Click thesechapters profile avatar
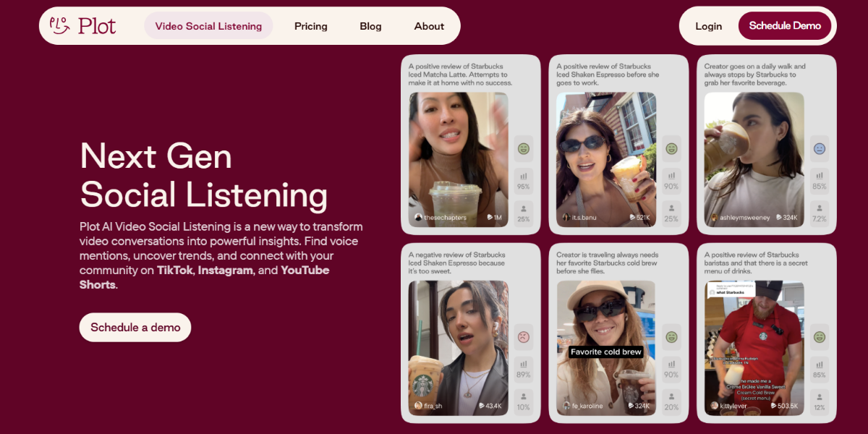Image resolution: width=868 pixels, height=434 pixels. pyautogui.click(x=418, y=217)
